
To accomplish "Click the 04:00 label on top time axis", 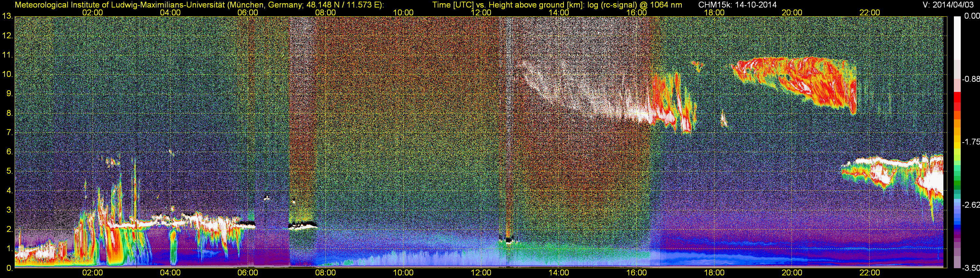I will 170,12.
